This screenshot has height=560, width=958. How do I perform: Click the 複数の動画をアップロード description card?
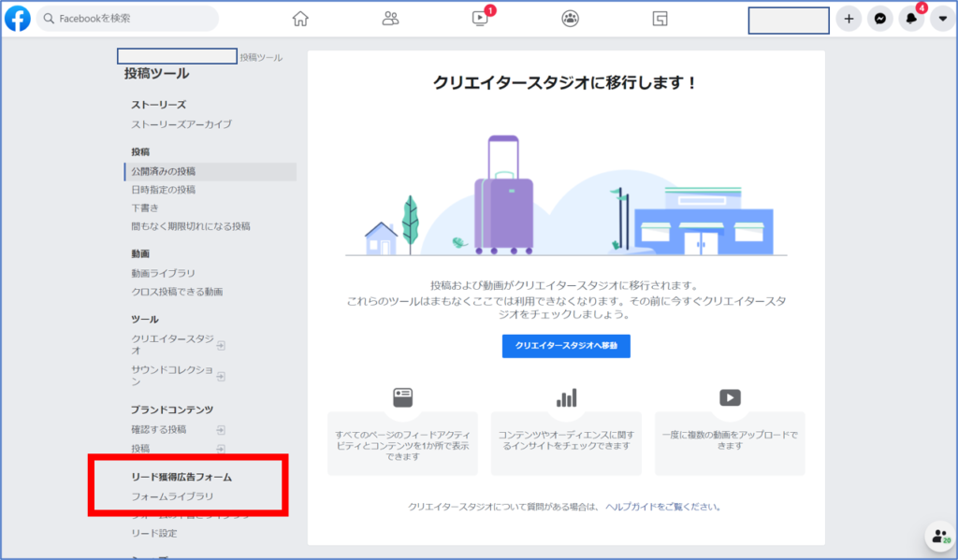click(x=730, y=444)
